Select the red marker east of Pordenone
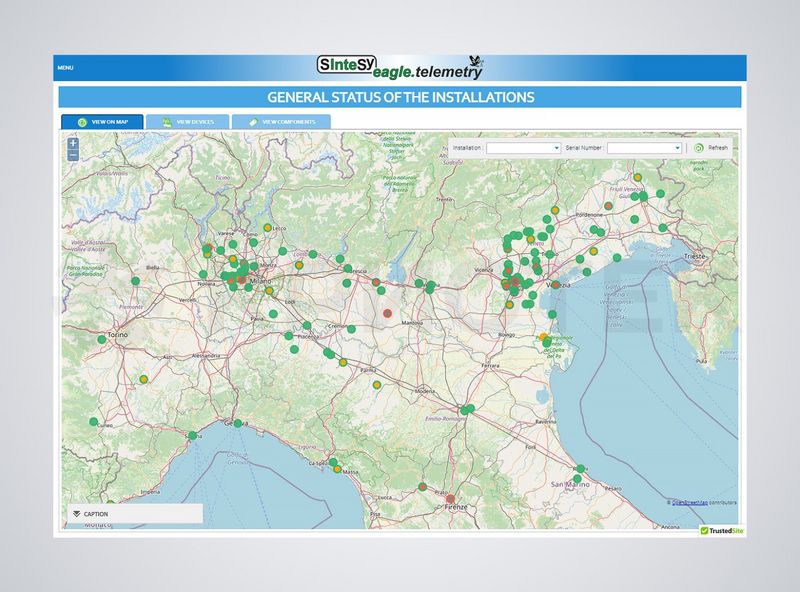Screen dimensions: 800x592 click(608, 206)
